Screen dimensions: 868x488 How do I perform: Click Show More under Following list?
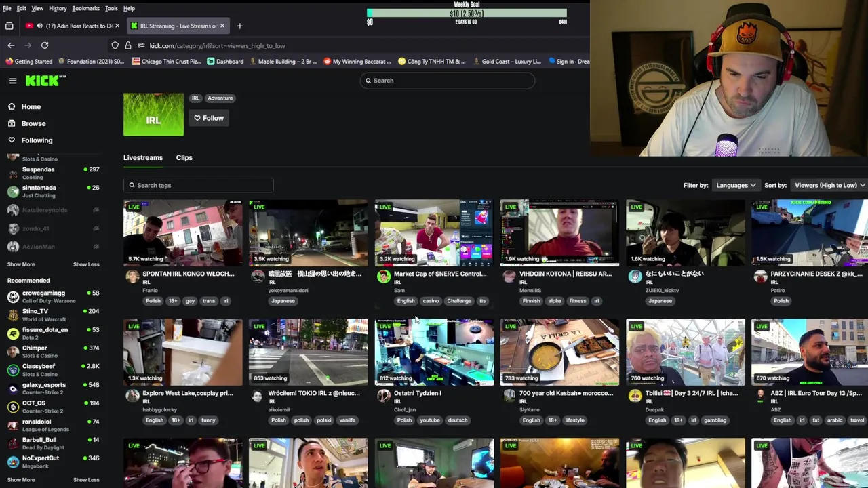[x=21, y=264]
